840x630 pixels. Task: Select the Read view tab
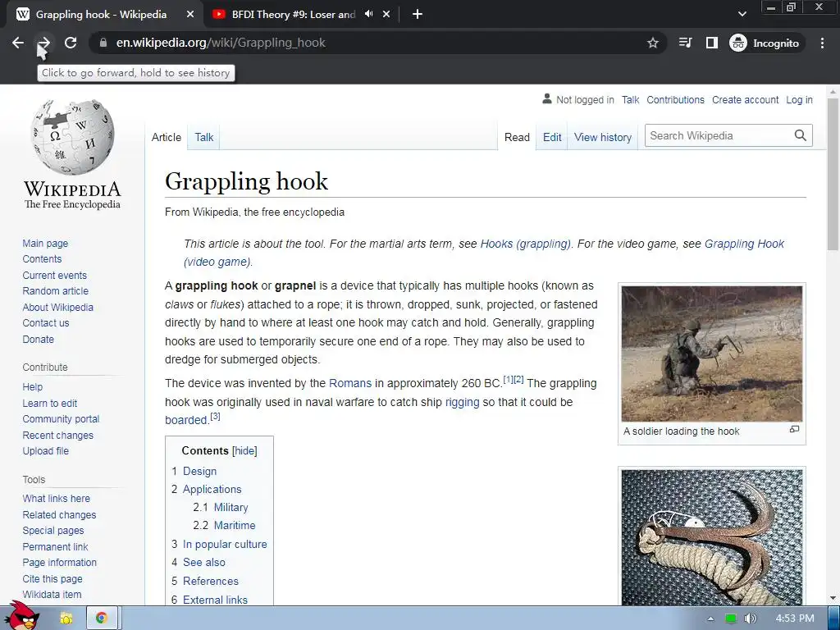click(517, 137)
